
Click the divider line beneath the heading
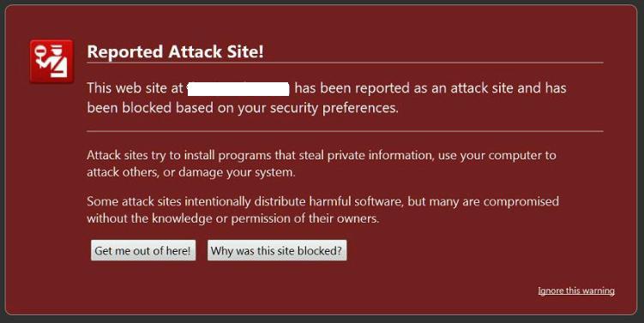[345, 63]
